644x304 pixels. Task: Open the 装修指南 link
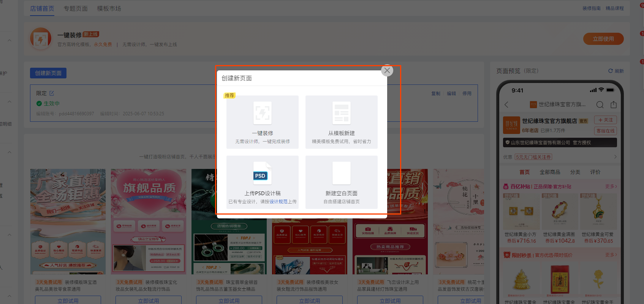(x=591, y=8)
